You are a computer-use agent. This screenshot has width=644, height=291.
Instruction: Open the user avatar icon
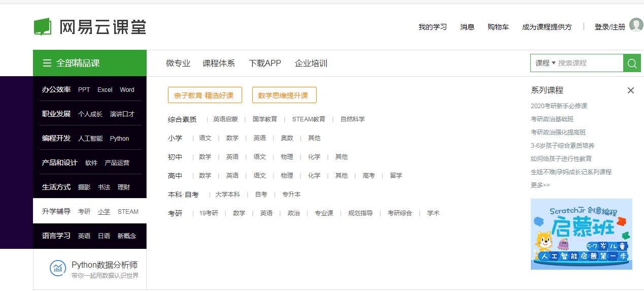coord(636,24)
